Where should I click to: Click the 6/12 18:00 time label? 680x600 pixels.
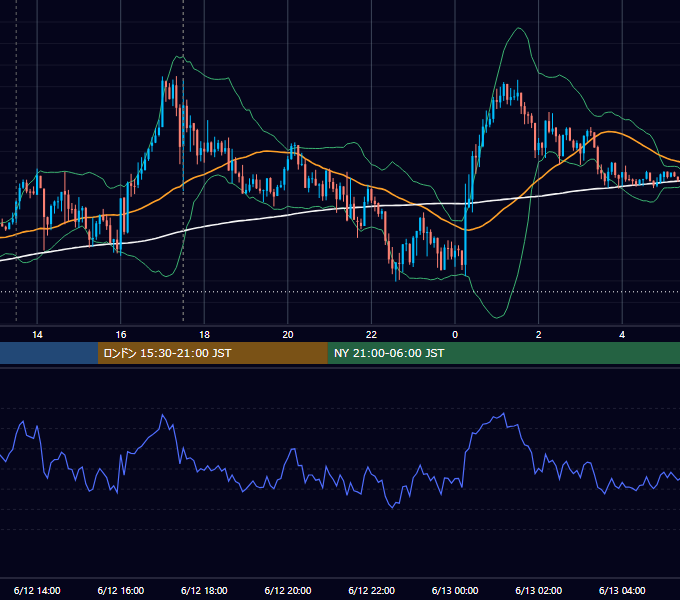[x=204, y=590]
